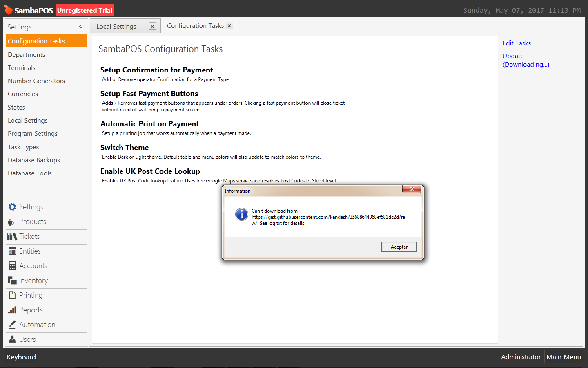This screenshot has width=588, height=368.
Task: Open the Inventory section icon
Action: tap(12, 280)
